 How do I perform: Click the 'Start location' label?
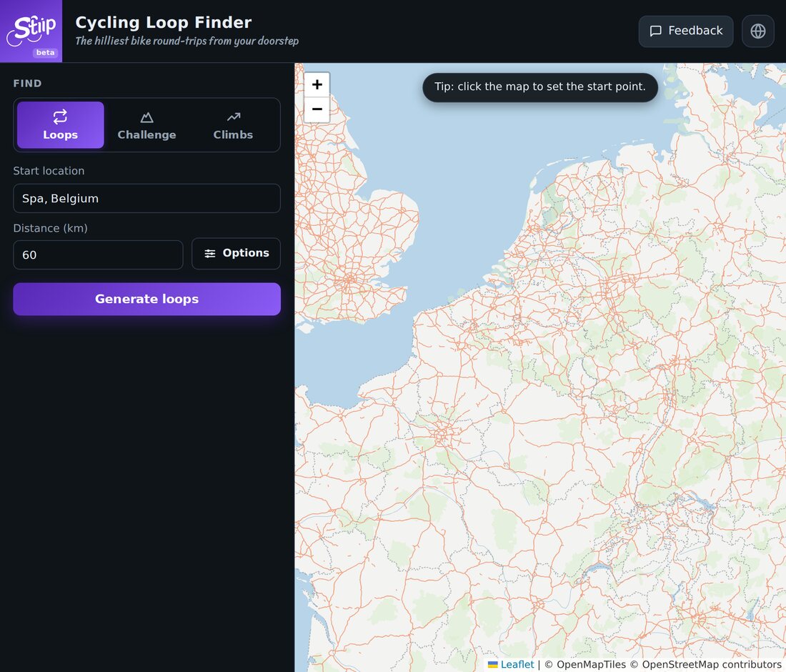pos(49,171)
